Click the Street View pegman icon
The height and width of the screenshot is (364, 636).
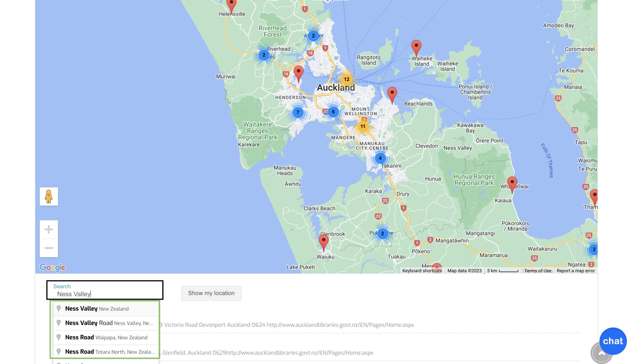(x=49, y=196)
